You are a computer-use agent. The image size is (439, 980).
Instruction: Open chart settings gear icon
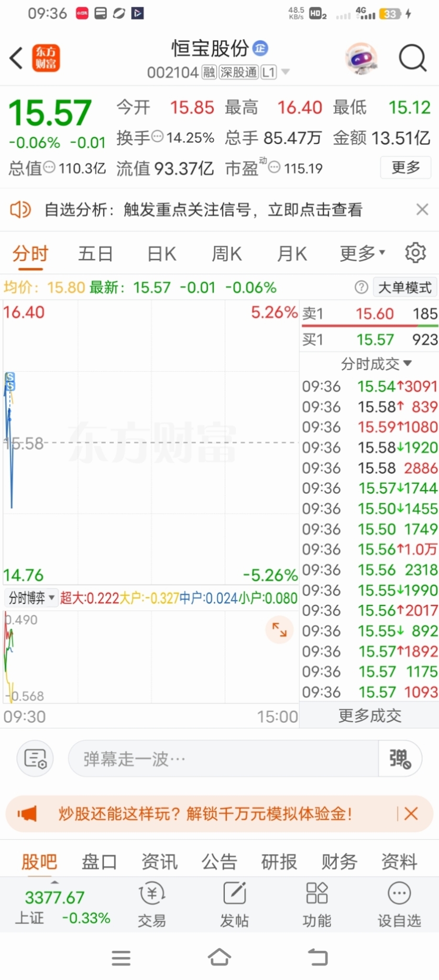415,253
